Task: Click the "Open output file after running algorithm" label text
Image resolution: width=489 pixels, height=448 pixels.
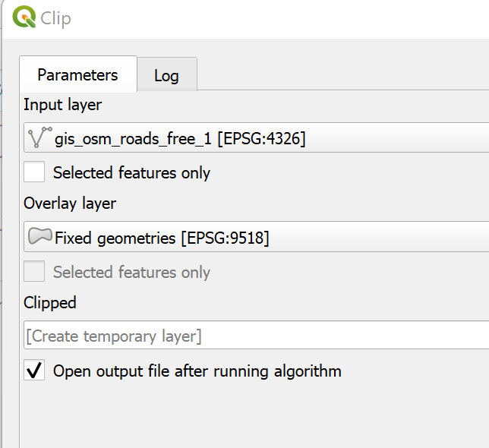Action: pos(197,371)
